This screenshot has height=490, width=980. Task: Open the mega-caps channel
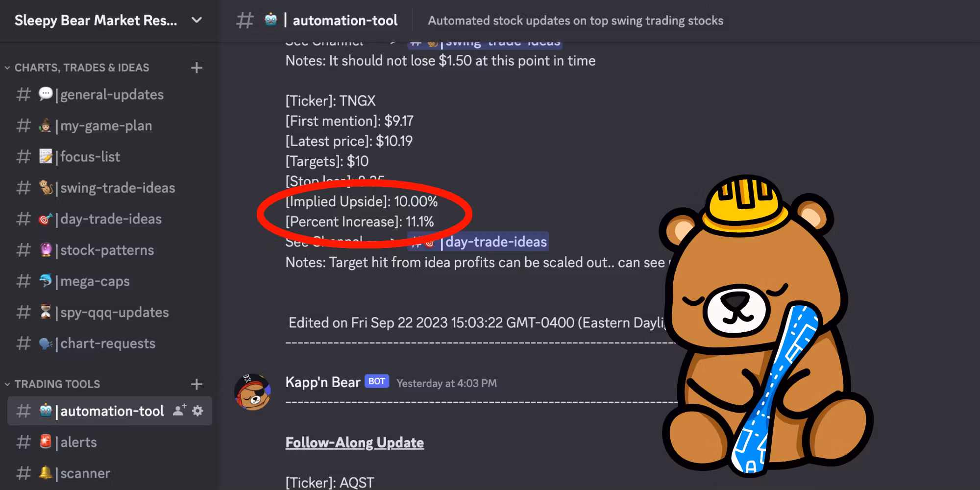(x=110, y=281)
